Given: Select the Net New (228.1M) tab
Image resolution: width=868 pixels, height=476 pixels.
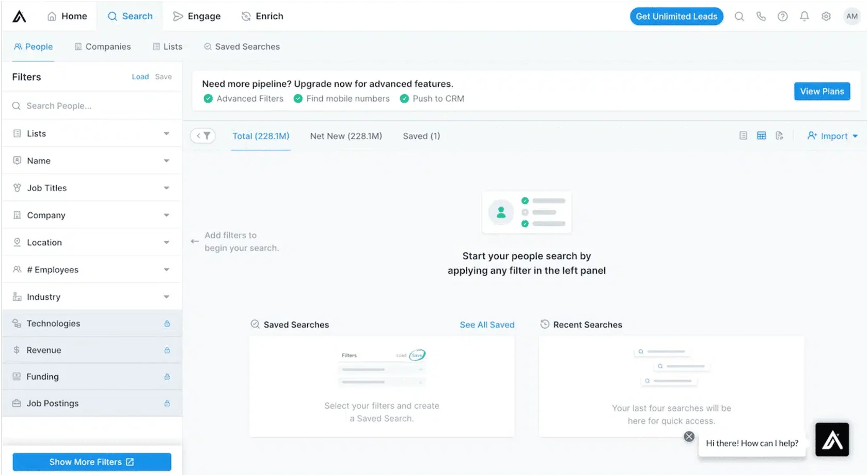Looking at the screenshot, I should pyautogui.click(x=346, y=136).
